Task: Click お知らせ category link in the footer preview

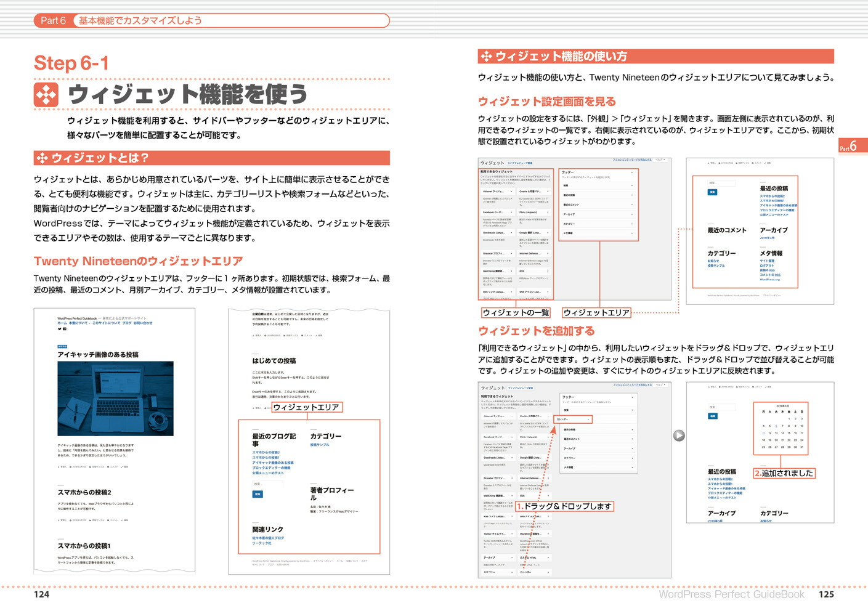Action: click(x=713, y=261)
